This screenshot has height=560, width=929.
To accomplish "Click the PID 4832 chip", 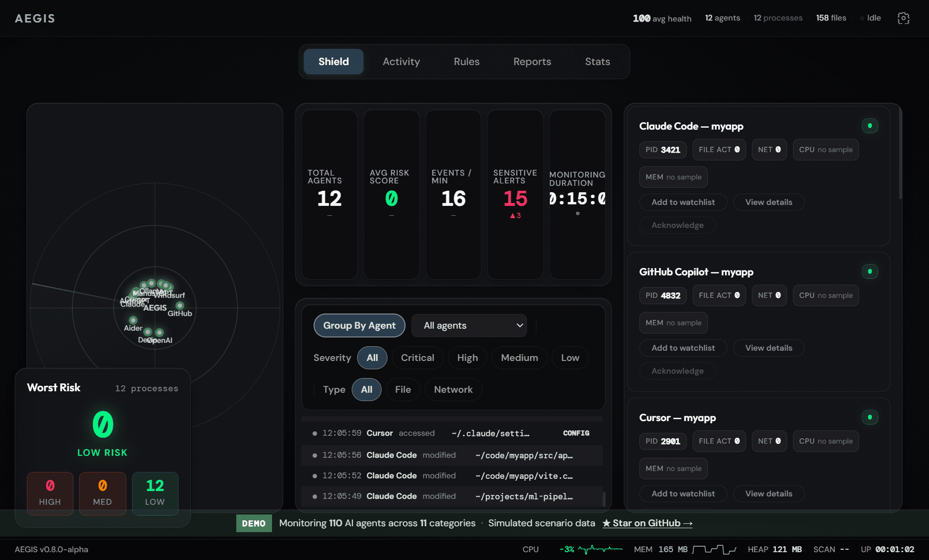I will tap(663, 295).
